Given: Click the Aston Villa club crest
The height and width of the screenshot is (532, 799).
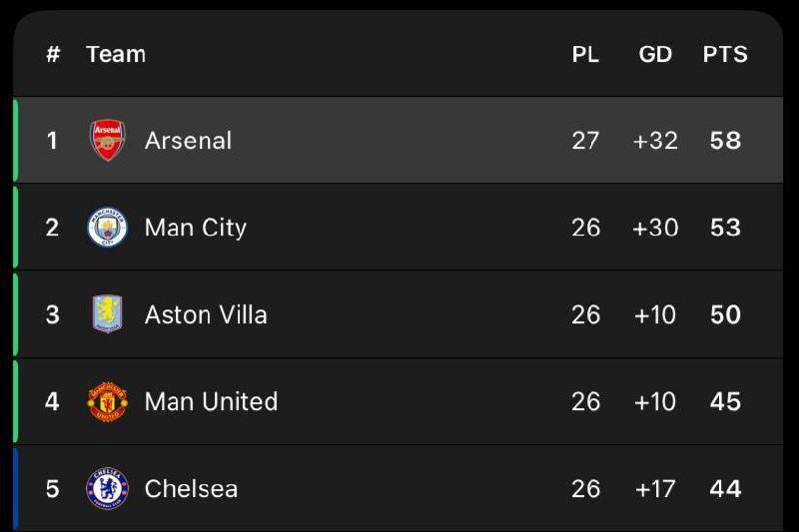Looking at the screenshot, I should tap(108, 314).
